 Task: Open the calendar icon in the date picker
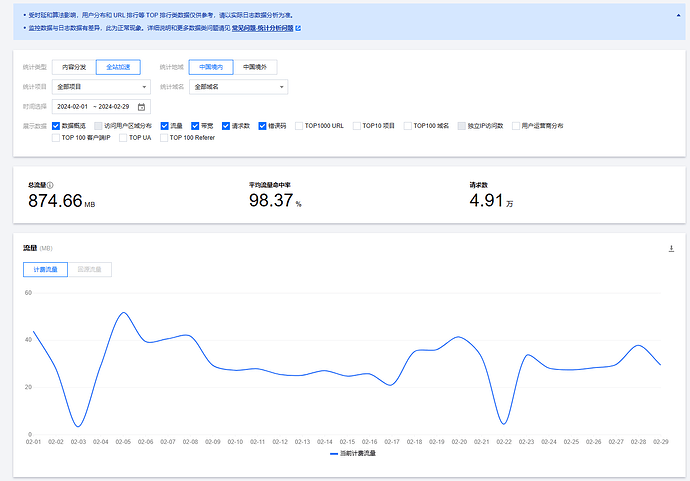click(141, 107)
